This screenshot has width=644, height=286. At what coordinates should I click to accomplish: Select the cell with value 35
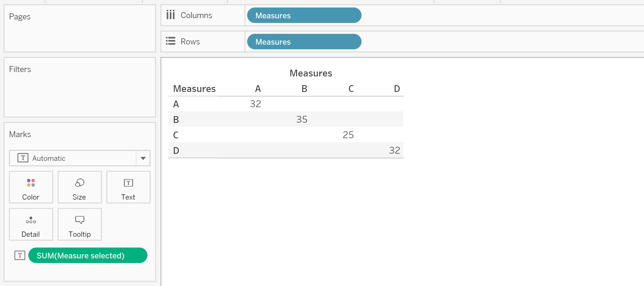click(302, 120)
